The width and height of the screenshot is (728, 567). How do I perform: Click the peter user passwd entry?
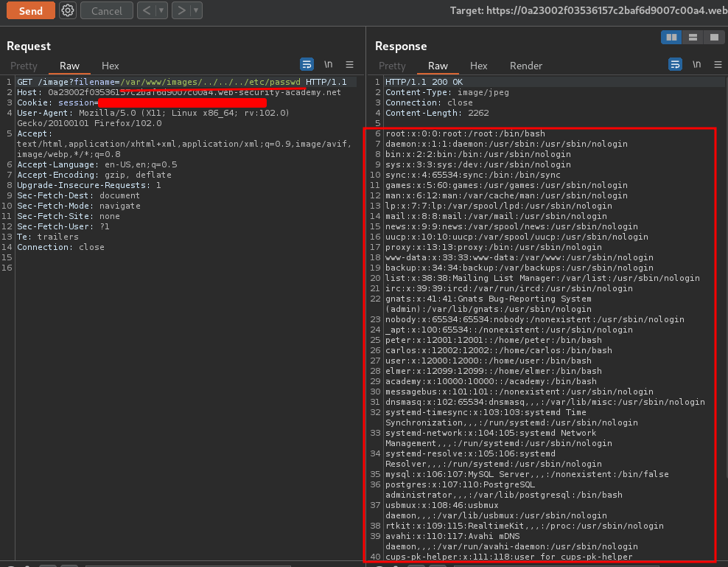pyautogui.click(x=494, y=340)
